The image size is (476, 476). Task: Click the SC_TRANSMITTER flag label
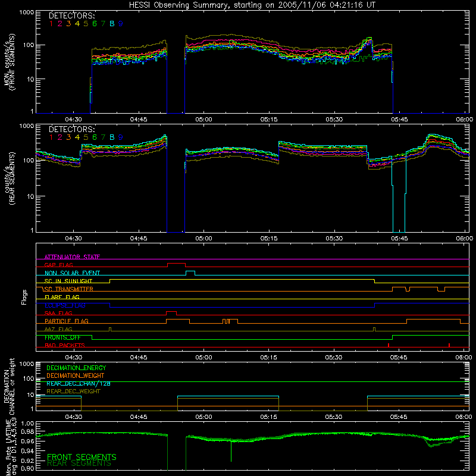[69, 289]
